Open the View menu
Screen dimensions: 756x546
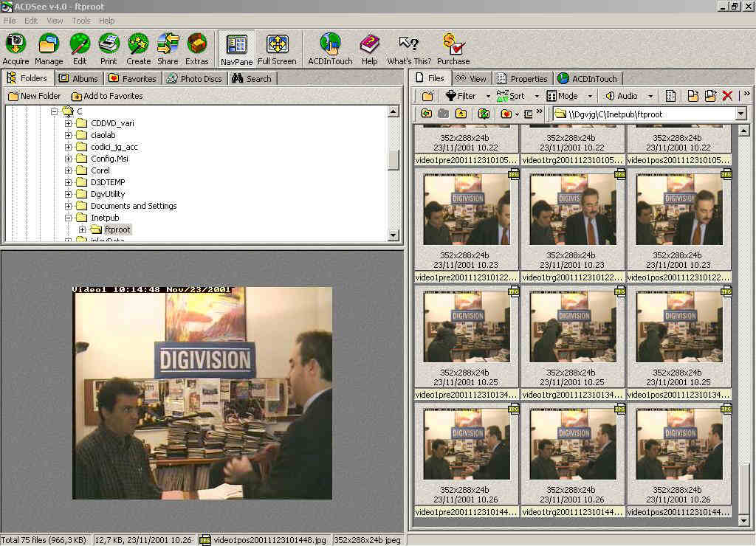coord(55,21)
